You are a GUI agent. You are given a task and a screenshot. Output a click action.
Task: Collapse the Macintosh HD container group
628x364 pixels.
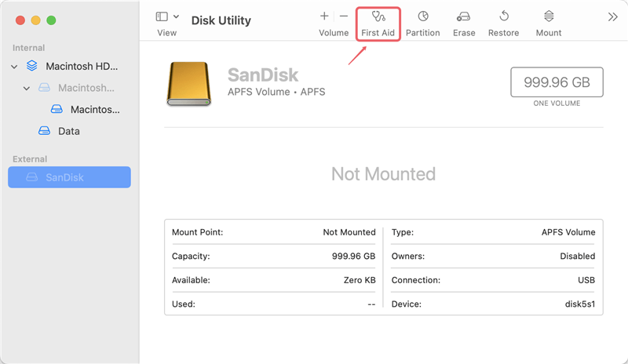[x=14, y=67]
